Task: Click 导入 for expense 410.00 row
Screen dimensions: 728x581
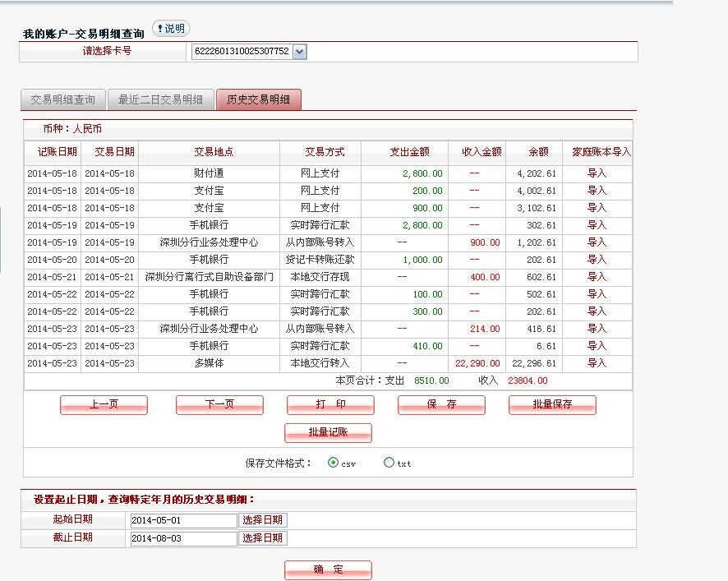Action: [x=597, y=345]
